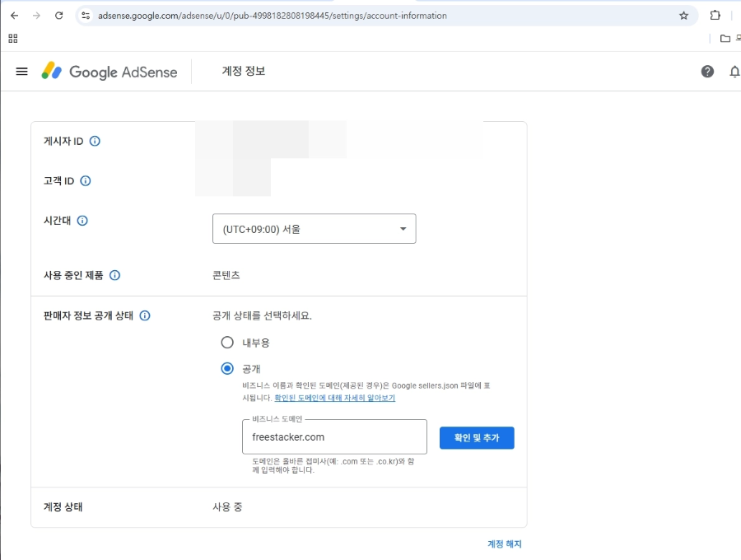The image size is (741, 560).
Task: Open the bookmarks folder icon
Action: pyautogui.click(x=725, y=38)
